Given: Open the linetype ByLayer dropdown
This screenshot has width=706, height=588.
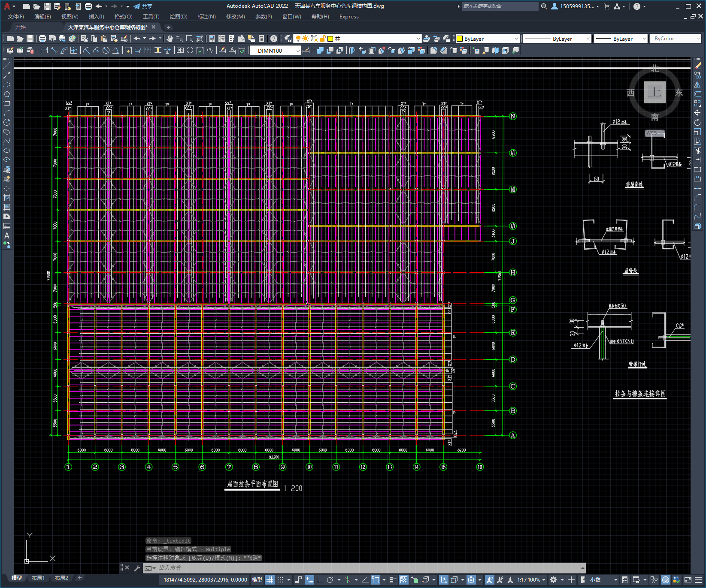Looking at the screenshot, I should coord(557,39).
